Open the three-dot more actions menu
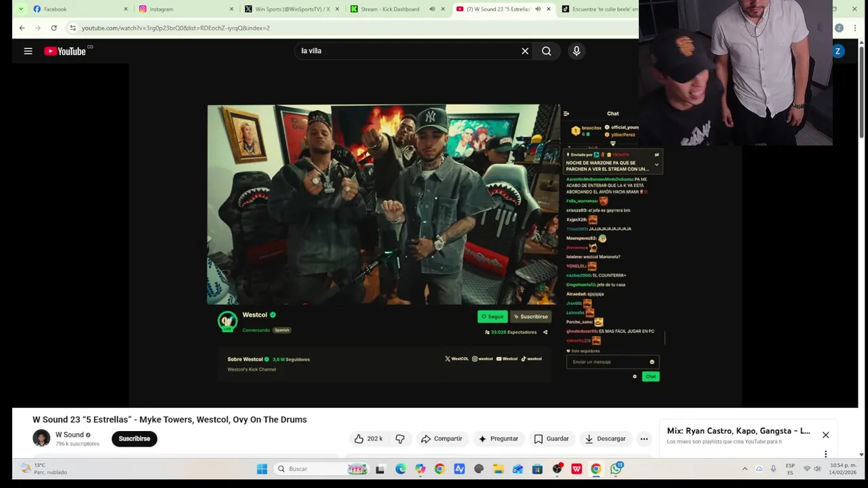The image size is (868, 488). click(x=644, y=439)
